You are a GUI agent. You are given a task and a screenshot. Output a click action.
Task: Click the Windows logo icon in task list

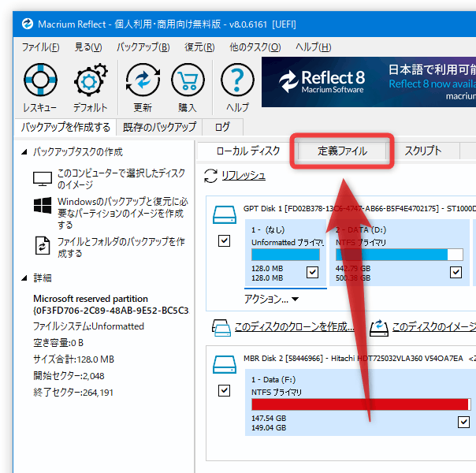(43, 205)
